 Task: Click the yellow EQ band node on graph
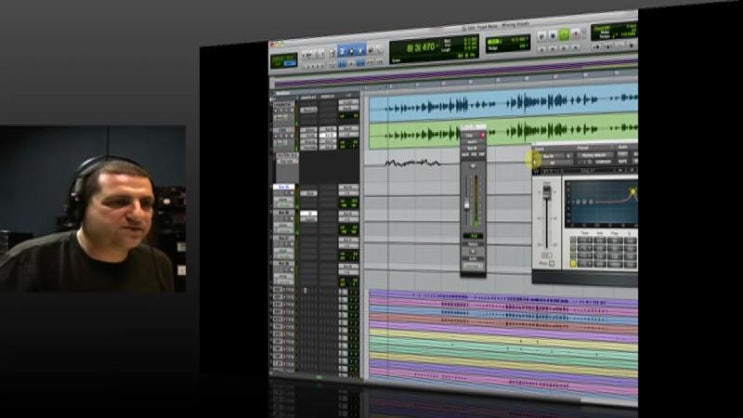632,192
